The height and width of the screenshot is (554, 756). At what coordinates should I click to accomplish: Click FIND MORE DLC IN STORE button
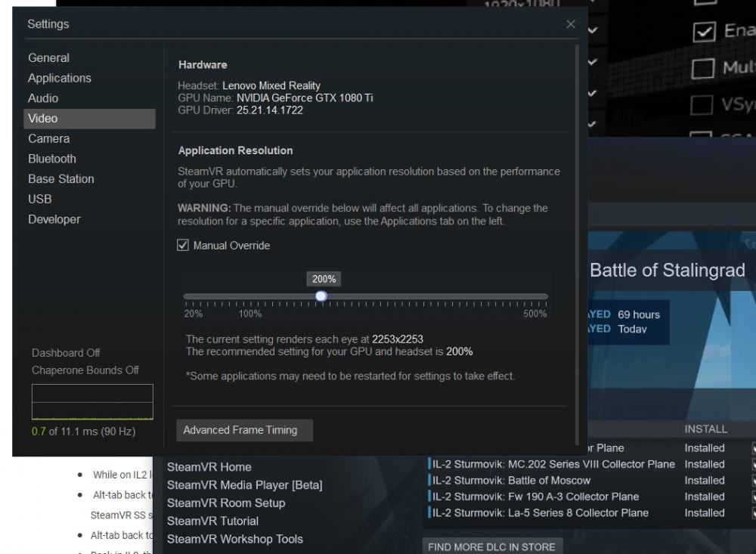click(x=492, y=546)
